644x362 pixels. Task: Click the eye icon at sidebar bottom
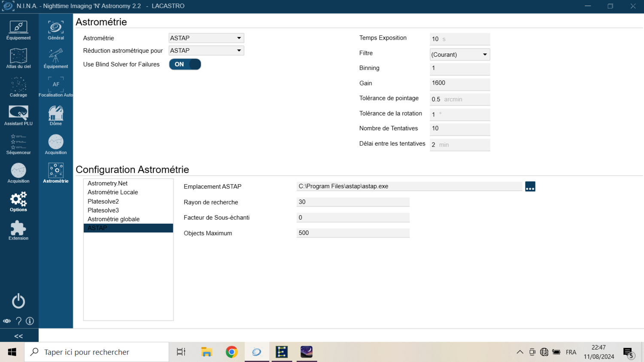7,321
